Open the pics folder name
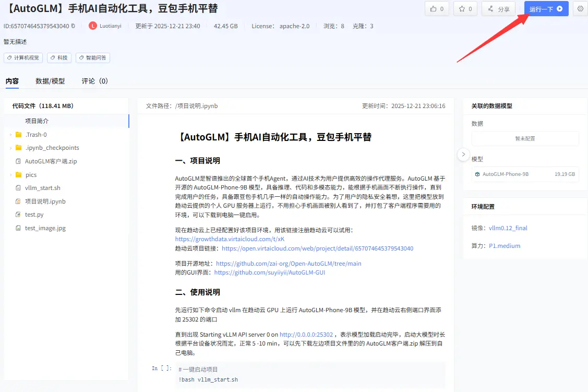Image resolution: width=588 pixels, height=392 pixels. pyautogui.click(x=31, y=175)
